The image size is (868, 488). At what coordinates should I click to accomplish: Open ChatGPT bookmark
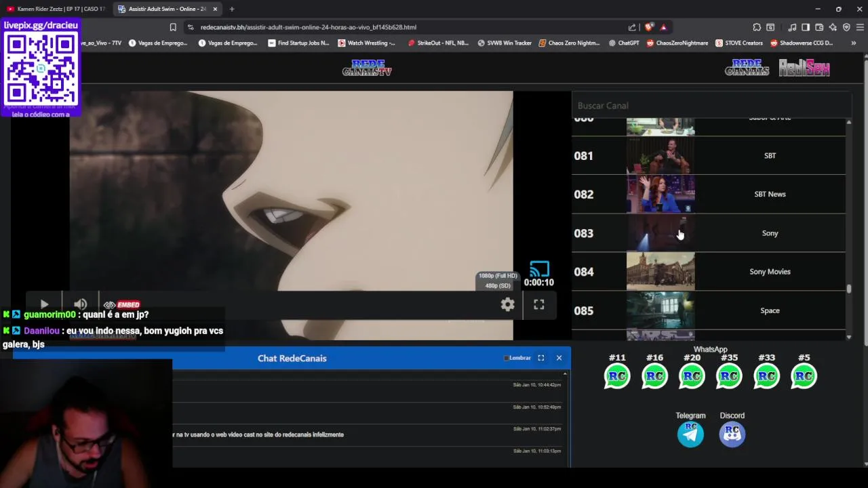(x=624, y=43)
